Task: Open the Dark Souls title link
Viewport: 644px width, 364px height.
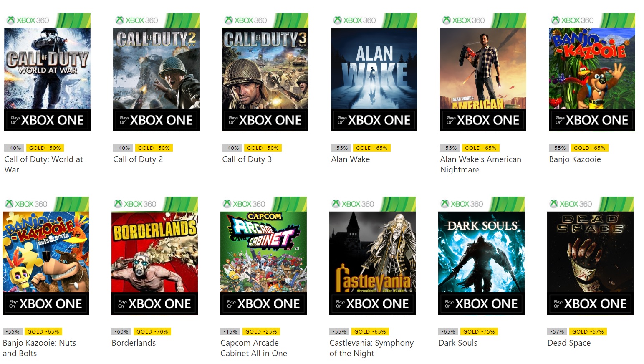Action: pos(457,343)
